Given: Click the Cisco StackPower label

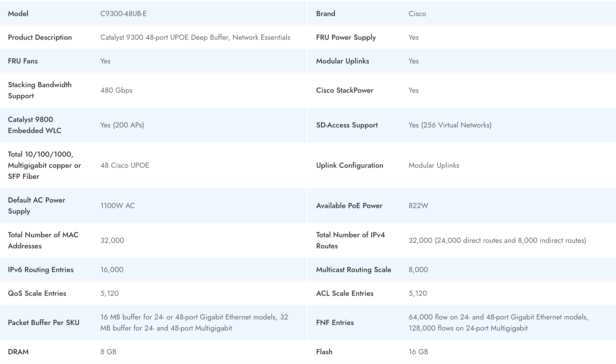Looking at the screenshot, I should tap(344, 90).
